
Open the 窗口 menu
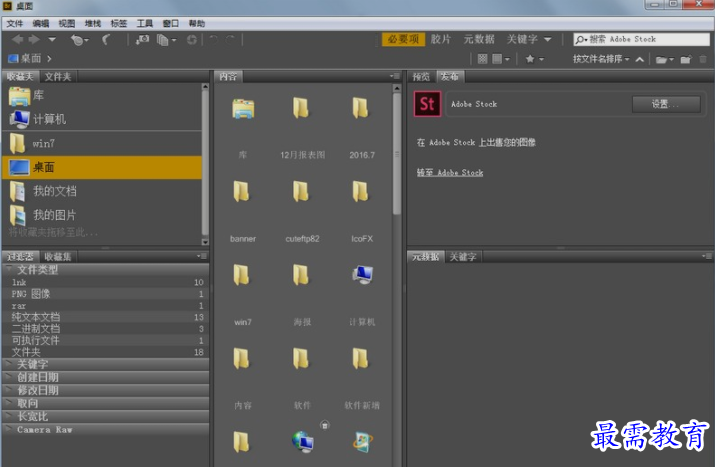pyautogui.click(x=171, y=23)
